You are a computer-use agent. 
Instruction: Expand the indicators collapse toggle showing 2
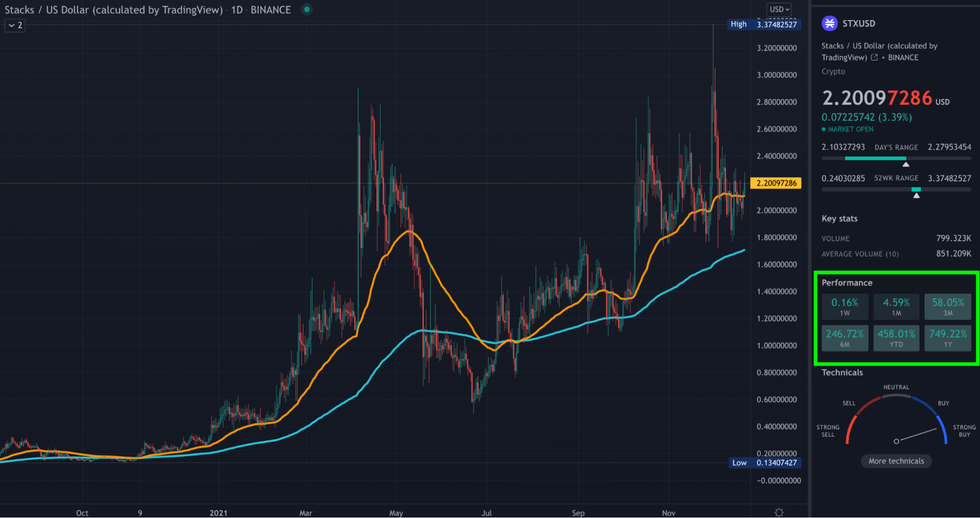15,25
